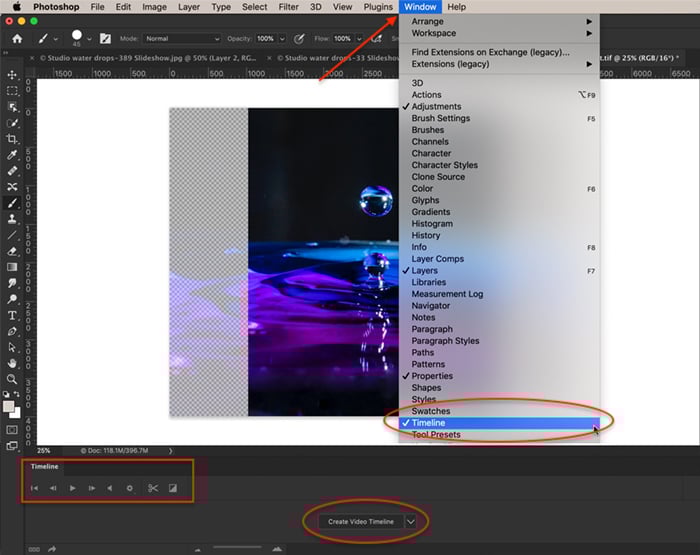Select the Gradient tool

tap(12, 267)
